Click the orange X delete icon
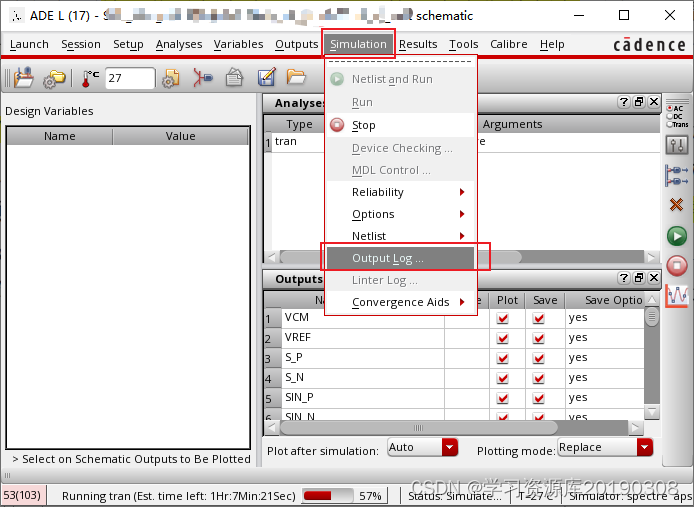This screenshot has width=694, height=507. (x=677, y=205)
